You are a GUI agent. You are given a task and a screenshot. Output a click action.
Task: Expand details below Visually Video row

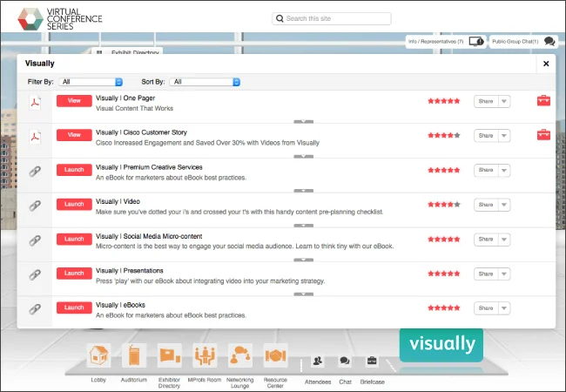coord(304,226)
